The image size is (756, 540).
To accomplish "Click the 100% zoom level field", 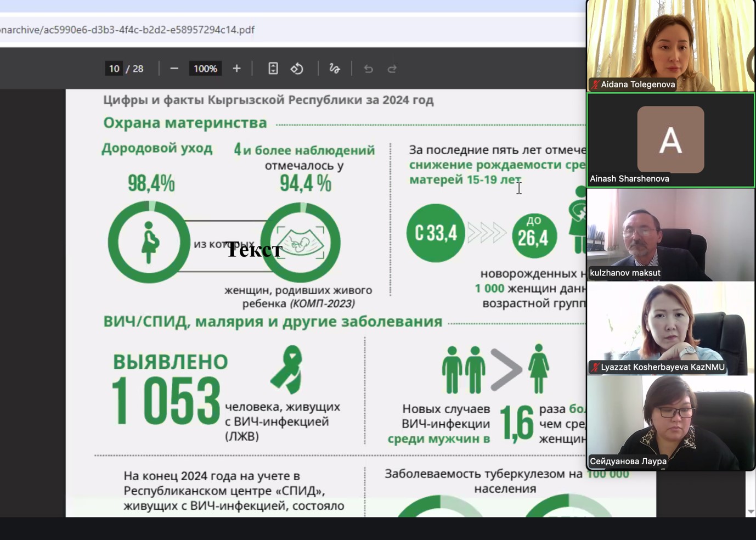I will [205, 69].
